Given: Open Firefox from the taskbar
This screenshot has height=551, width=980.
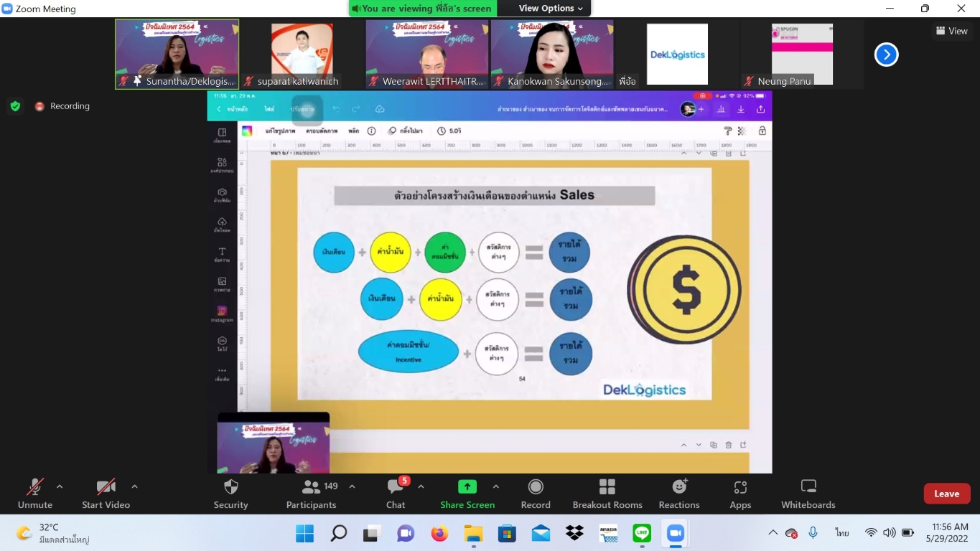Looking at the screenshot, I should (439, 533).
